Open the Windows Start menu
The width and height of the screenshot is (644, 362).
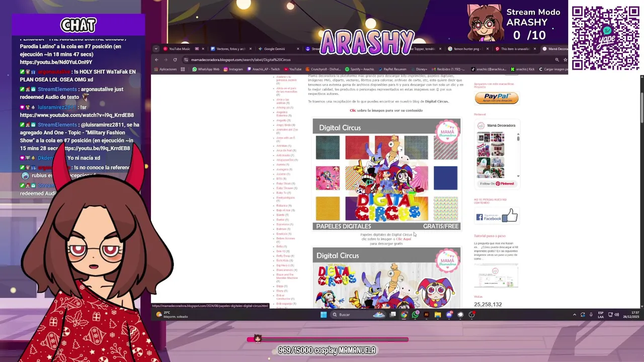coord(324,315)
